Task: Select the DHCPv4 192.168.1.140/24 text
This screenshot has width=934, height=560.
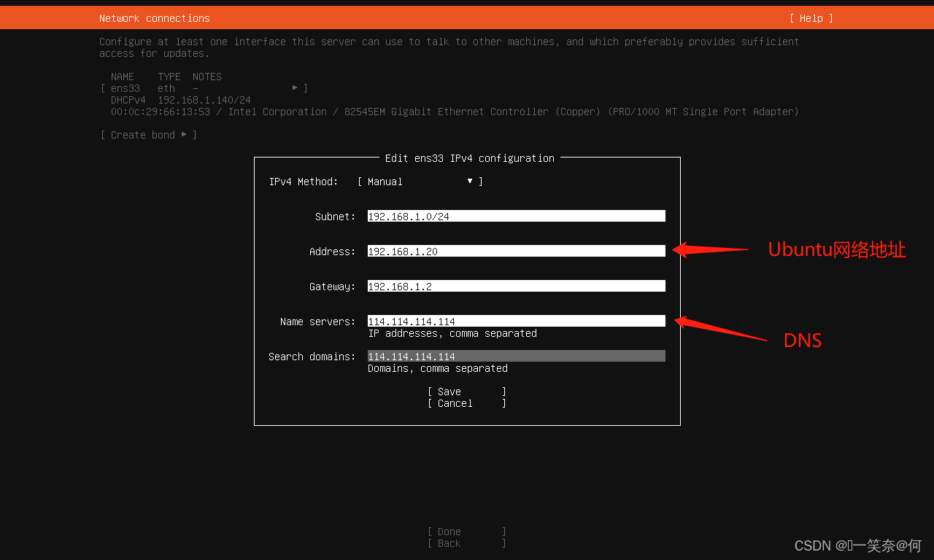Action: coord(181,100)
